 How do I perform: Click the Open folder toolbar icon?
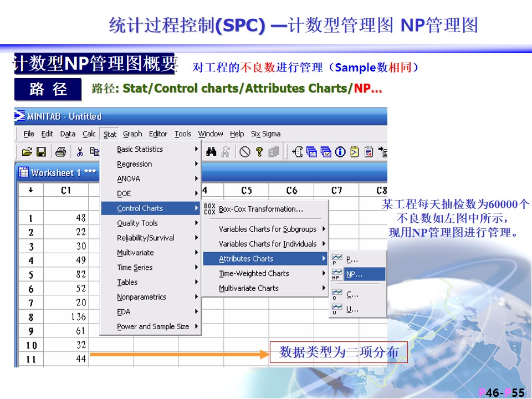tap(27, 152)
